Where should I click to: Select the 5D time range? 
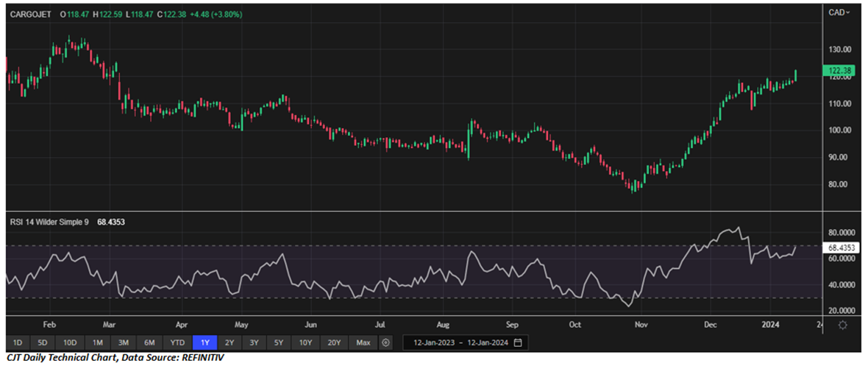[43, 343]
